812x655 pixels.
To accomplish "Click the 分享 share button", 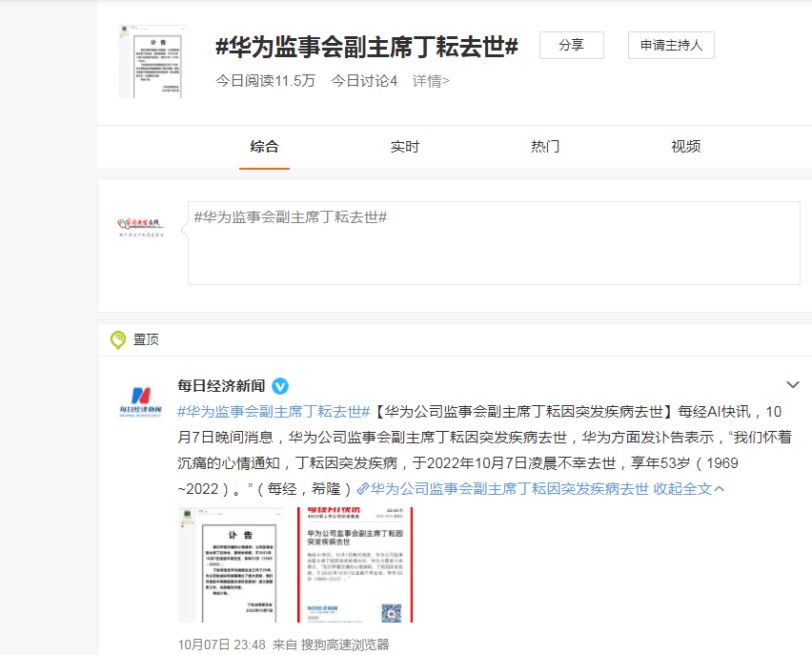I will point(571,45).
